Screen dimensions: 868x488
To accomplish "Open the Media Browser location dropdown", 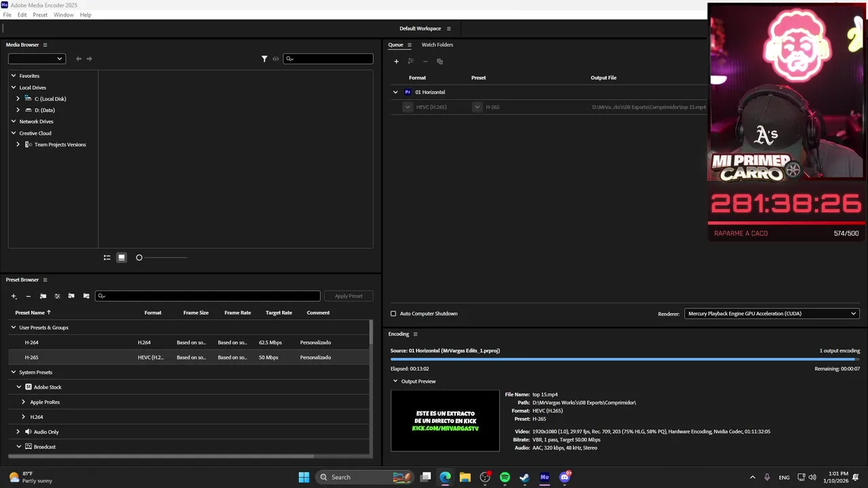I will pyautogui.click(x=37, y=59).
